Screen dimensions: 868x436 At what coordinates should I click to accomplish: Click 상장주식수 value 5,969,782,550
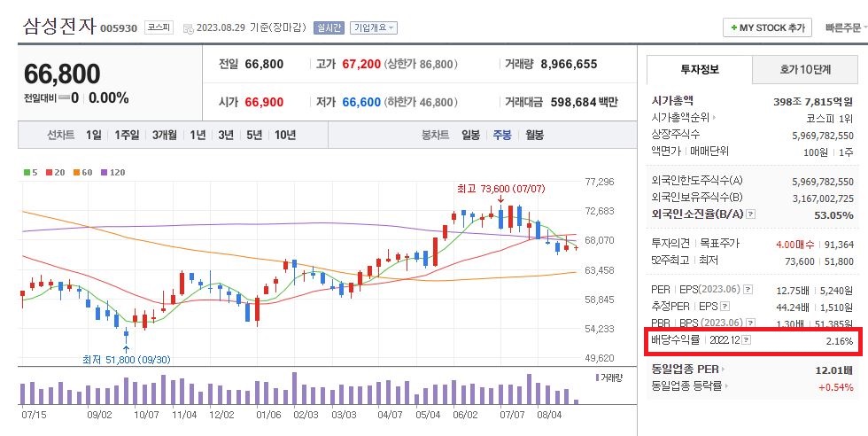click(823, 136)
